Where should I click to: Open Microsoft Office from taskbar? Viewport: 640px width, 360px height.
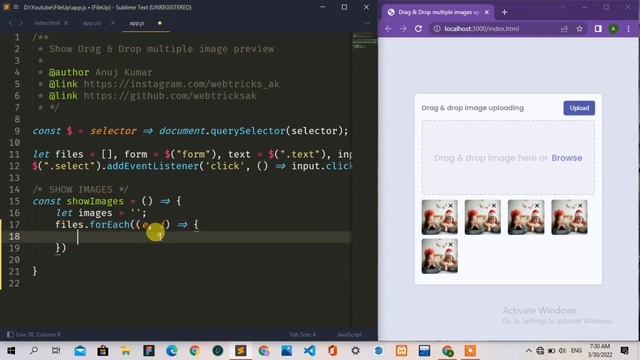pos(333,351)
